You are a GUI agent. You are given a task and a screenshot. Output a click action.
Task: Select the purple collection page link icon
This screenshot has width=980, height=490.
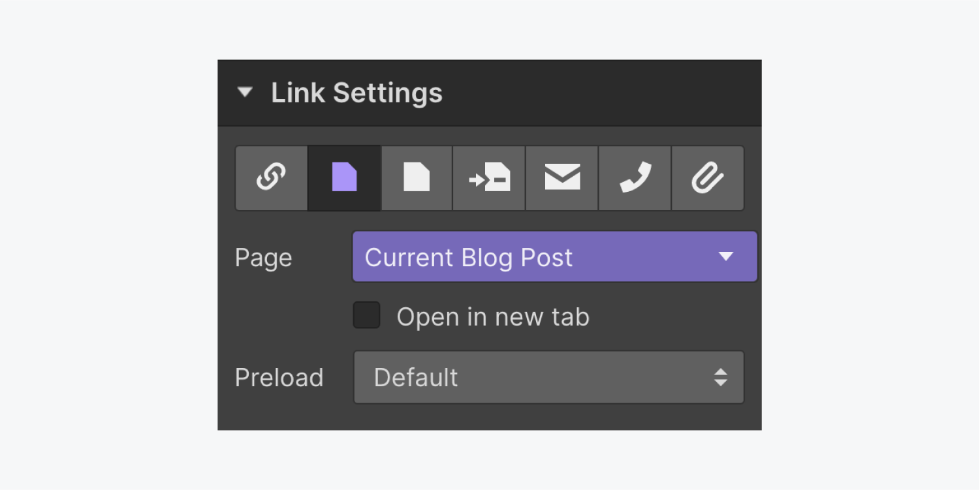[344, 178]
